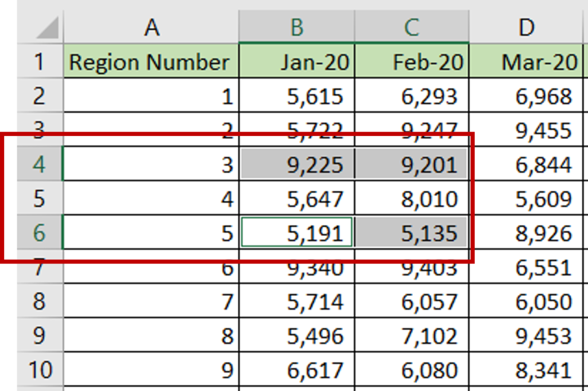Select row 6 header

tap(40, 233)
